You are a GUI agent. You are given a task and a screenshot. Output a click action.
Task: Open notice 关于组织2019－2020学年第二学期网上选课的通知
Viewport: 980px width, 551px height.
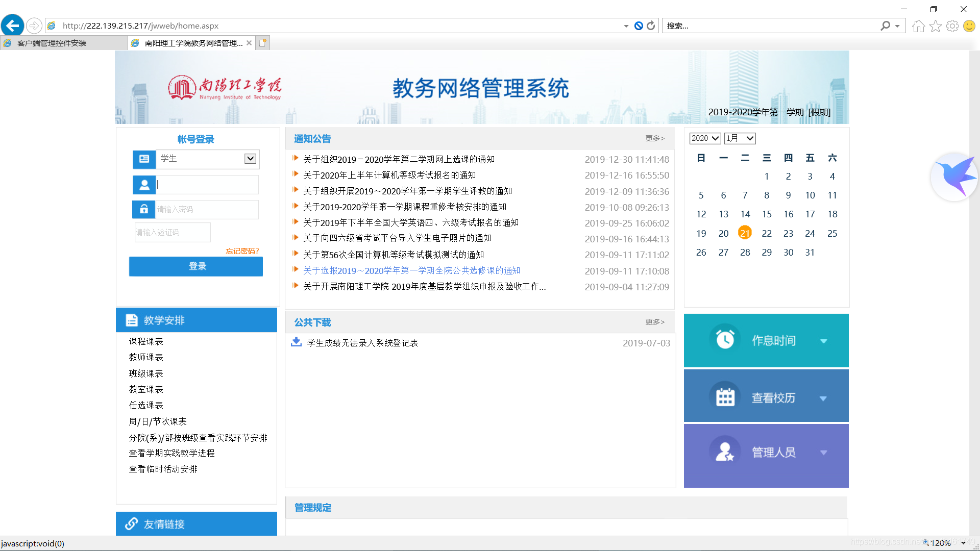[x=399, y=159]
